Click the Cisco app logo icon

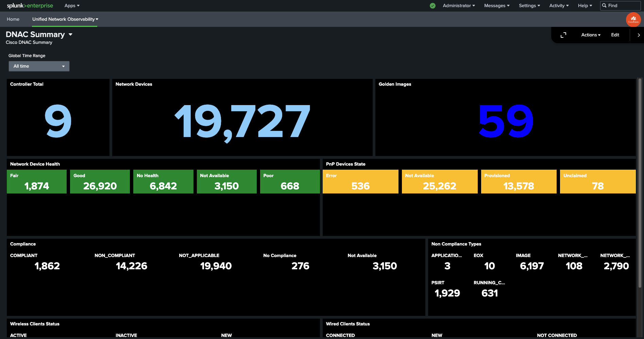(633, 19)
